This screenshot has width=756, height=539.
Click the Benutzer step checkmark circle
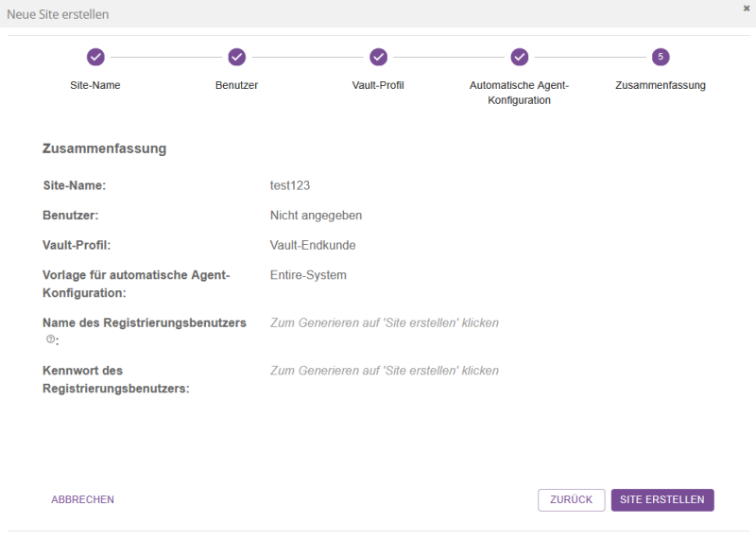[237, 57]
